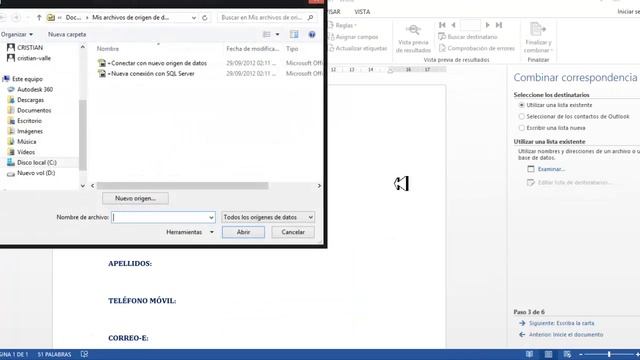This screenshot has width=640, height=360.
Task: Sort files by Nombre column
Action: (x=108, y=49)
